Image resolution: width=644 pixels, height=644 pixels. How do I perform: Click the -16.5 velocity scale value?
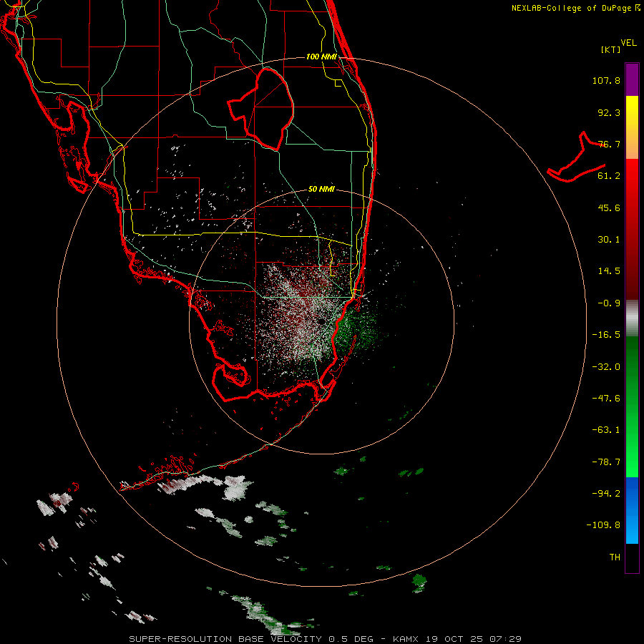tap(606, 335)
